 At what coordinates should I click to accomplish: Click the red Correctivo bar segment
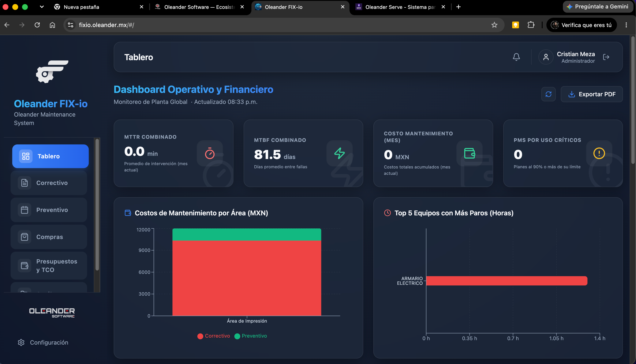[247, 278]
